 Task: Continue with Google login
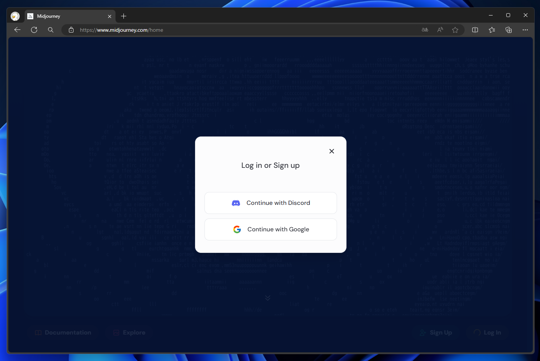point(270,229)
